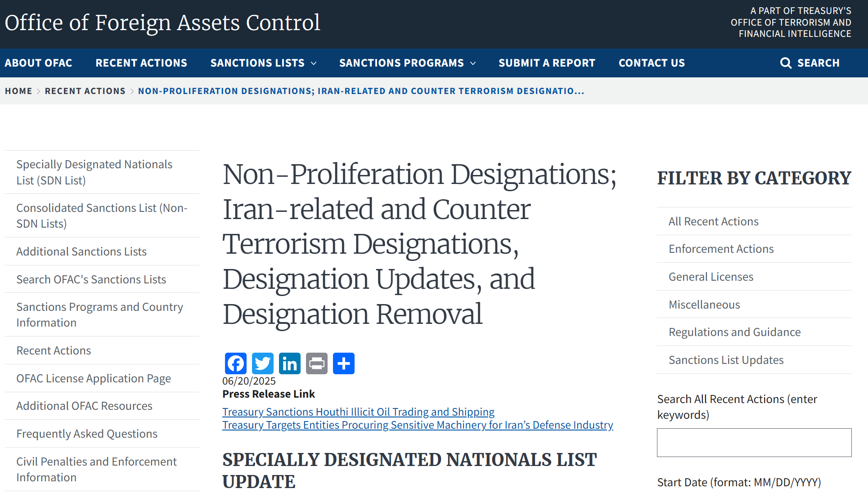The height and width of the screenshot is (493, 868).
Task: Open Treasury Sanctions Houthi Illicit Oil link
Action: pos(358,412)
